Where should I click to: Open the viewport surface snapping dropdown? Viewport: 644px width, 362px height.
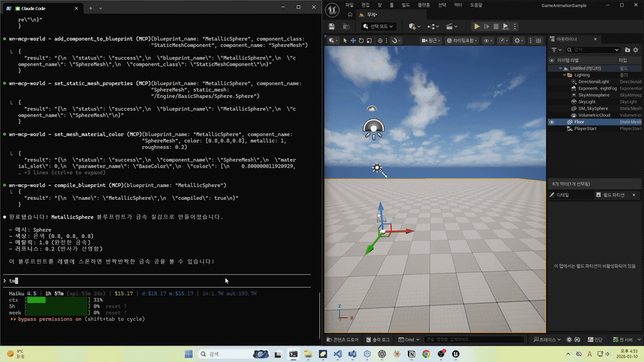coord(396,41)
